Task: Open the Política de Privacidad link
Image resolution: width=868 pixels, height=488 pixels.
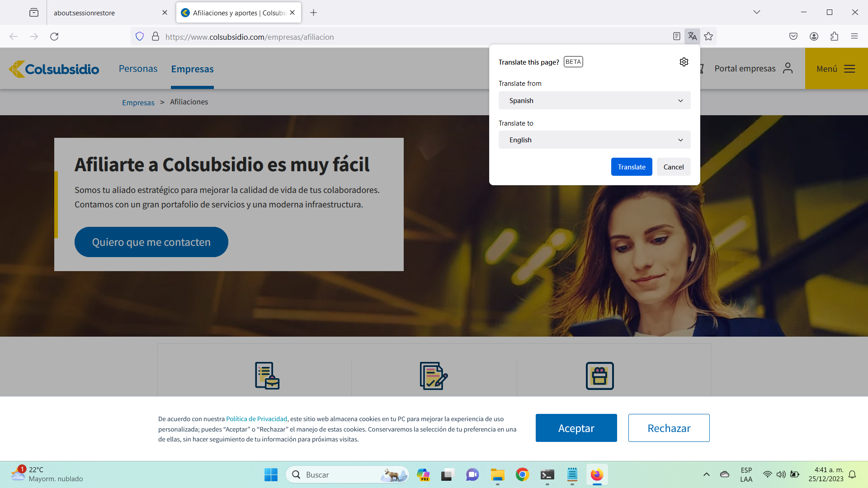Action: pos(256,419)
